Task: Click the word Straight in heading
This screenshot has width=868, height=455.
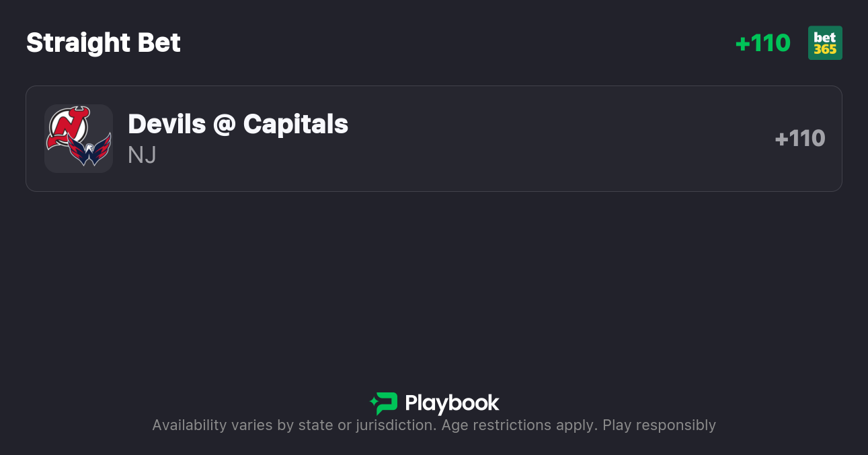Action: 78,43
